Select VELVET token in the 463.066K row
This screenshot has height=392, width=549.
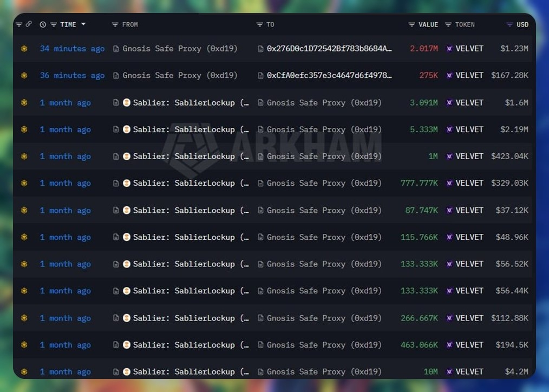point(469,345)
